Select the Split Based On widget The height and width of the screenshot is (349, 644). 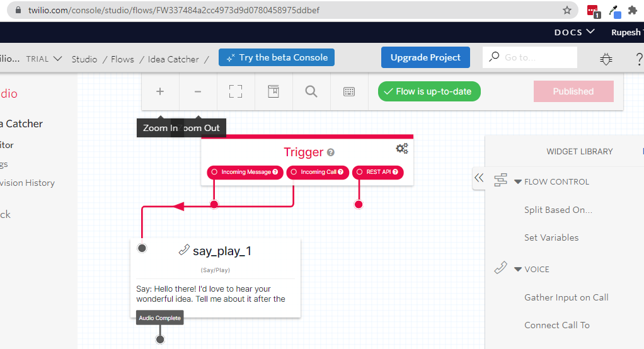coord(558,210)
